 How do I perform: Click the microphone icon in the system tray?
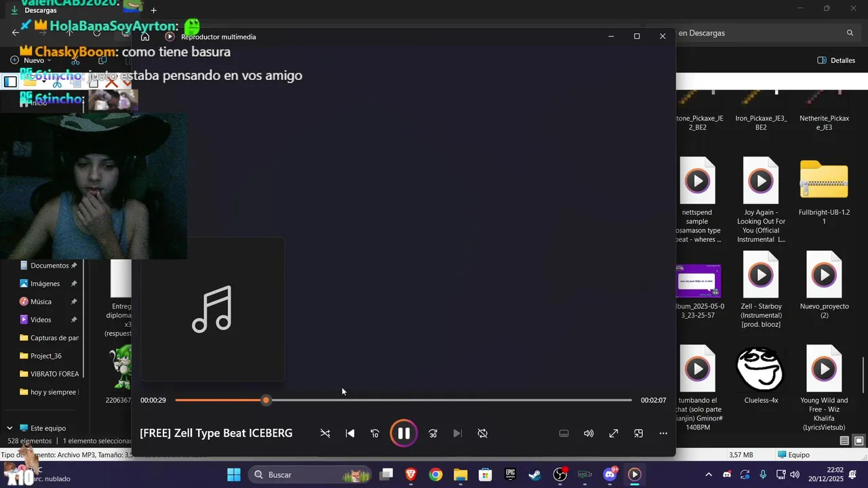tap(763, 474)
